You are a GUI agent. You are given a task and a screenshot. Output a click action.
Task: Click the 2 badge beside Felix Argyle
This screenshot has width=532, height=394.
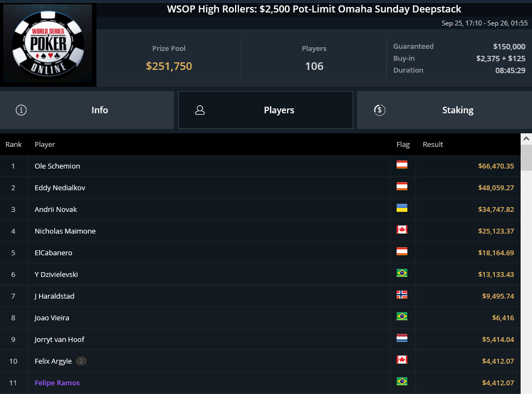(x=81, y=361)
